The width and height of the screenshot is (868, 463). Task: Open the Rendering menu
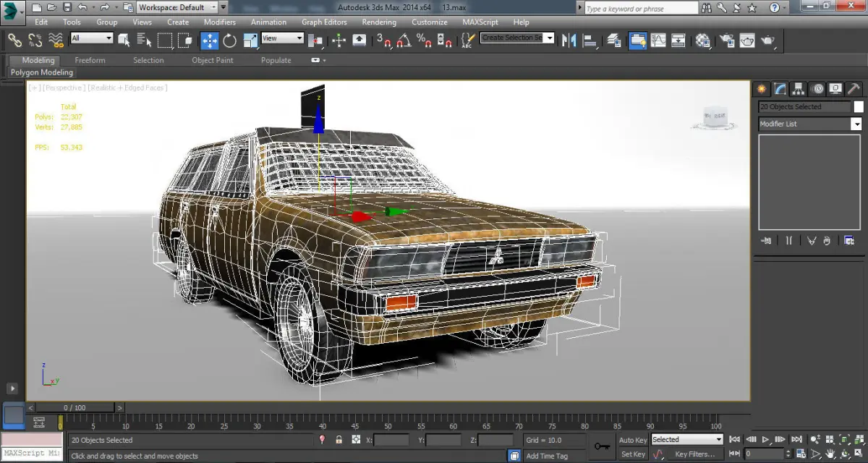coord(378,22)
